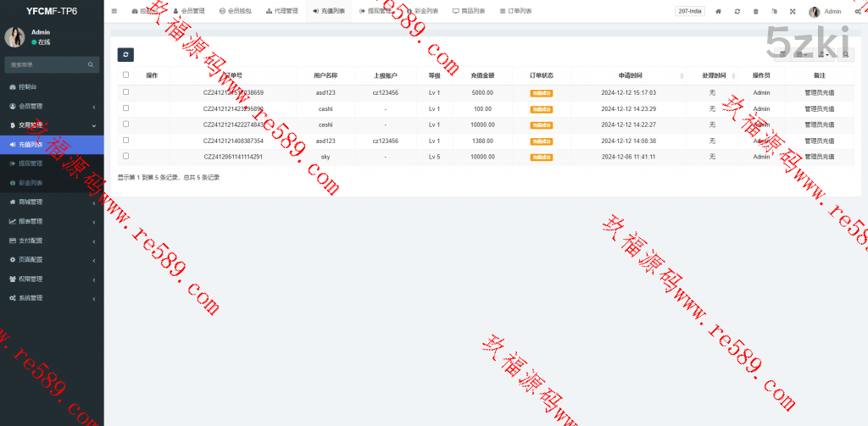Click the dark table refresh button
Image resolution: width=868 pixels, height=426 pixels.
pos(125,55)
